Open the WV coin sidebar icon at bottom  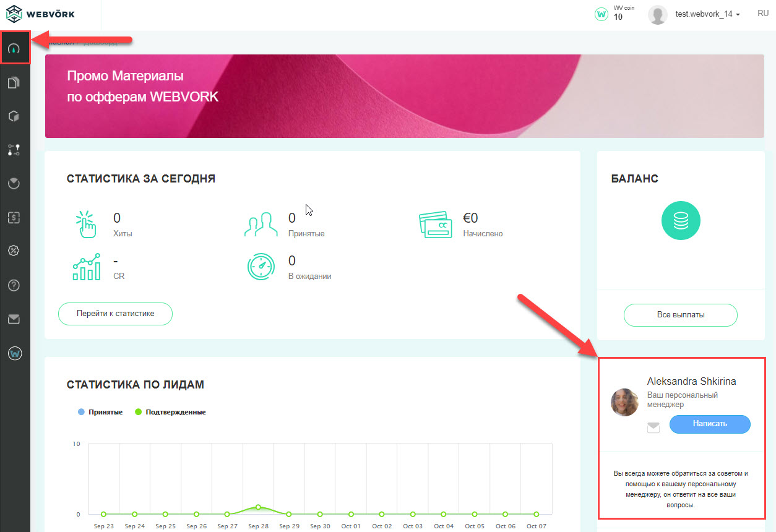(15, 354)
